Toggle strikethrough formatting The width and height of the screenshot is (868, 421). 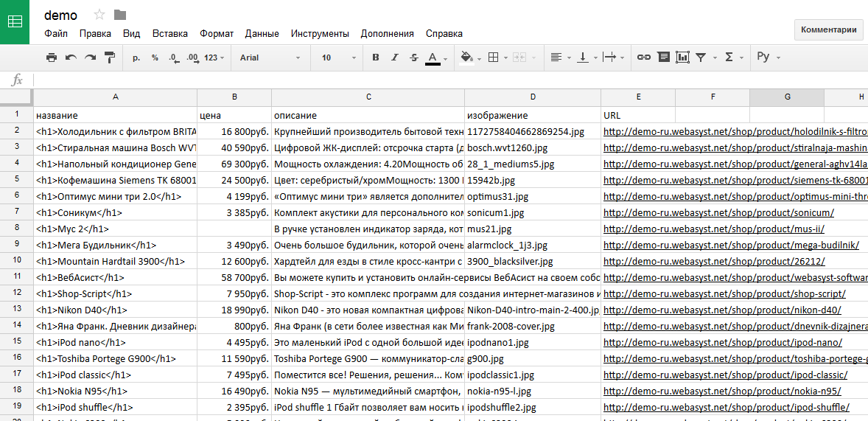[x=414, y=58]
